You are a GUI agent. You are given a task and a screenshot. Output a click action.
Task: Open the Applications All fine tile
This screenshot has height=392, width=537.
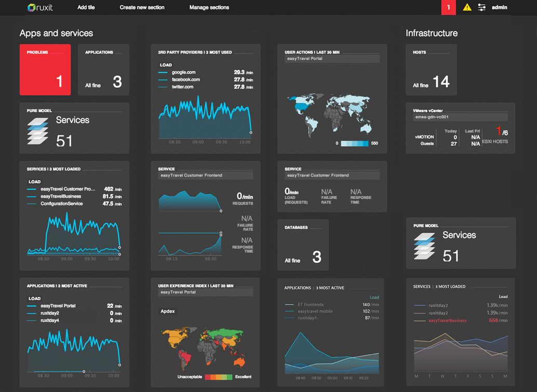(x=103, y=70)
